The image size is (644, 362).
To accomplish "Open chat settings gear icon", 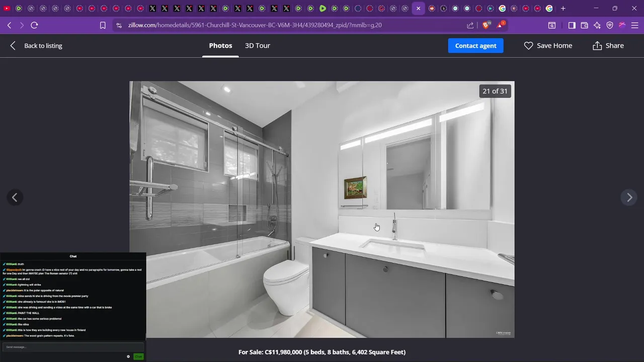I will coord(128,356).
